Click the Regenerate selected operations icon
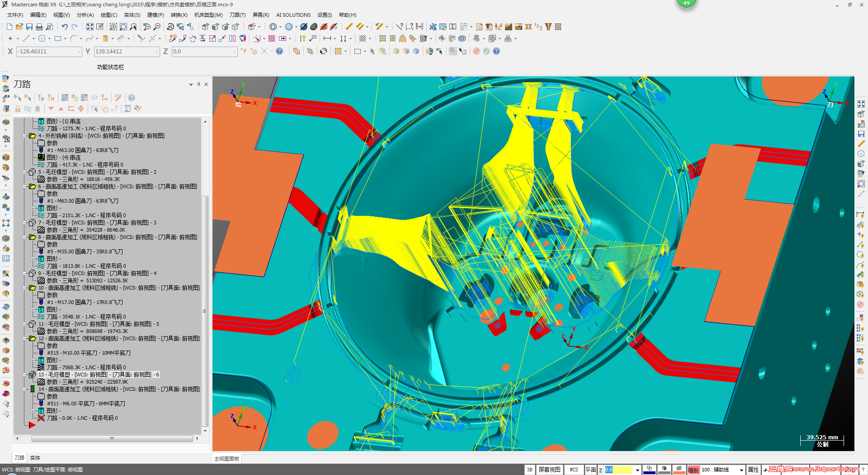 [41, 98]
